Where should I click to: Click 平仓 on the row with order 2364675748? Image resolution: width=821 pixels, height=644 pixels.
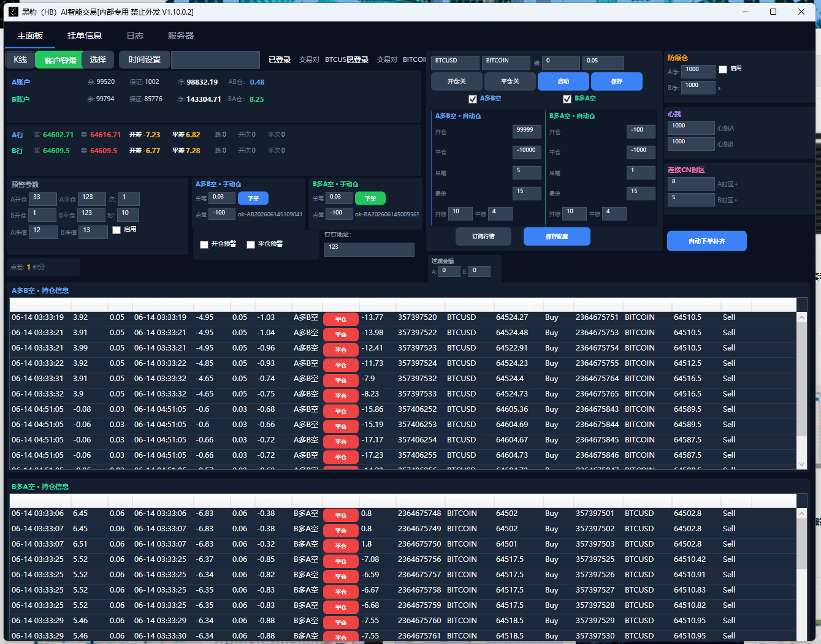(x=341, y=515)
